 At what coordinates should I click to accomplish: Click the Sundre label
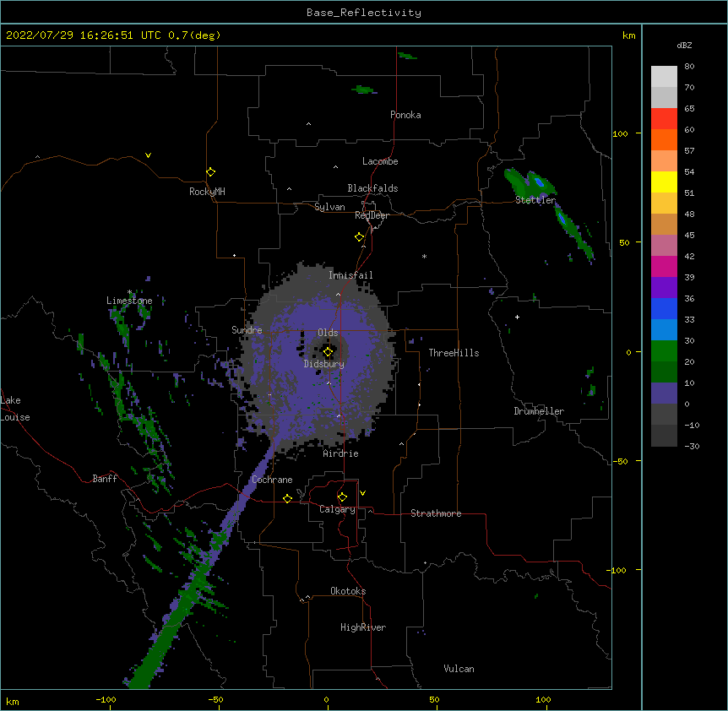point(247,330)
